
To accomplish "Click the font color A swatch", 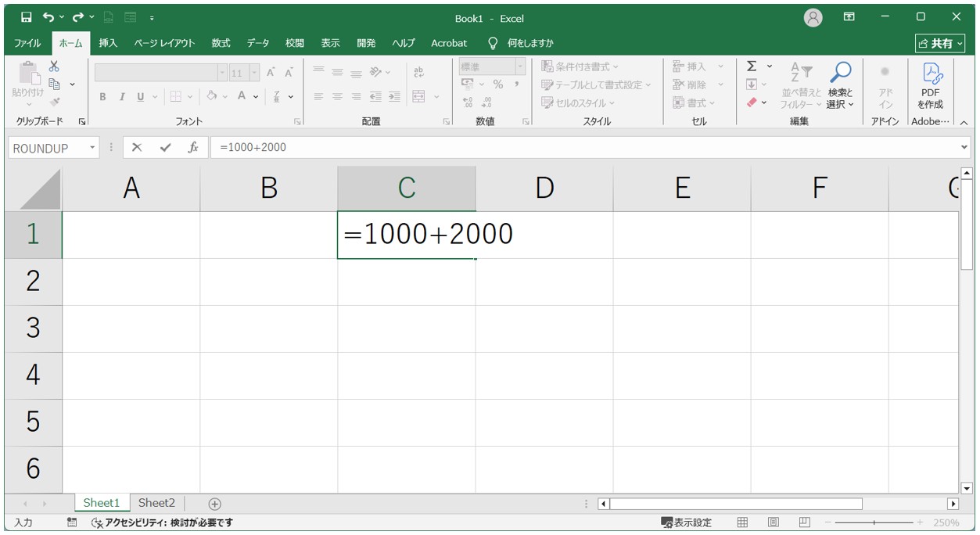I will click(x=242, y=96).
